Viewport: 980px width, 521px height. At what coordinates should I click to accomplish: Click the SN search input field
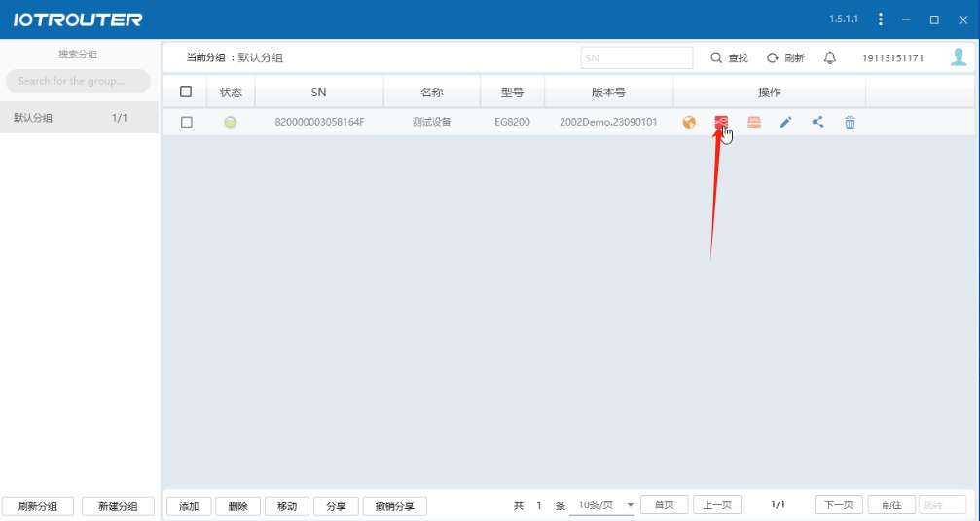(x=636, y=58)
